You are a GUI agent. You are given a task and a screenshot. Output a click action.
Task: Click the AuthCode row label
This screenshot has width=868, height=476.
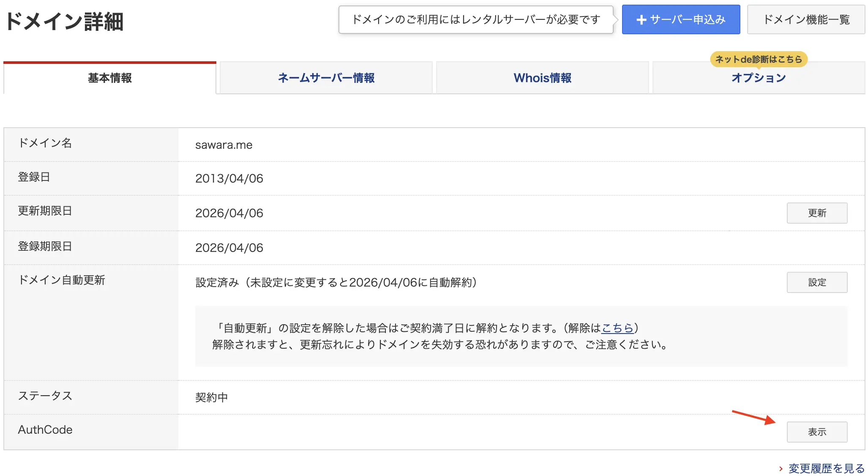pos(45,430)
